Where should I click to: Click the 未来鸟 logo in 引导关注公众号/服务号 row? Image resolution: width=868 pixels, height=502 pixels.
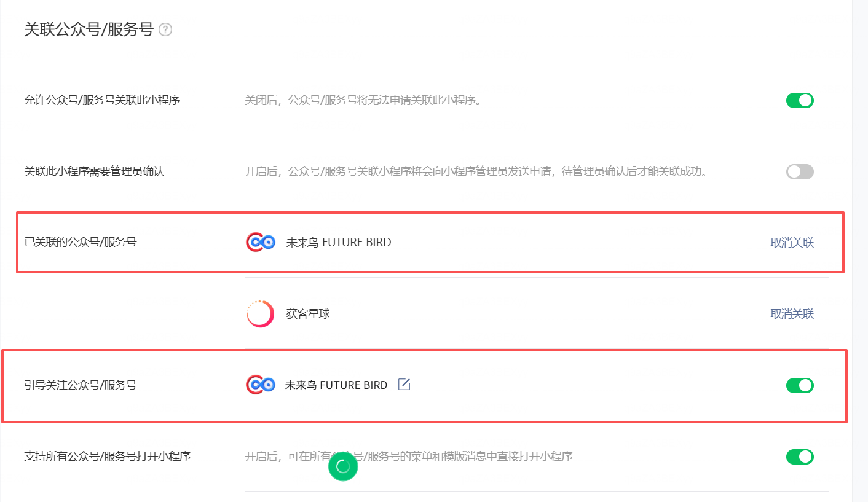click(x=260, y=385)
